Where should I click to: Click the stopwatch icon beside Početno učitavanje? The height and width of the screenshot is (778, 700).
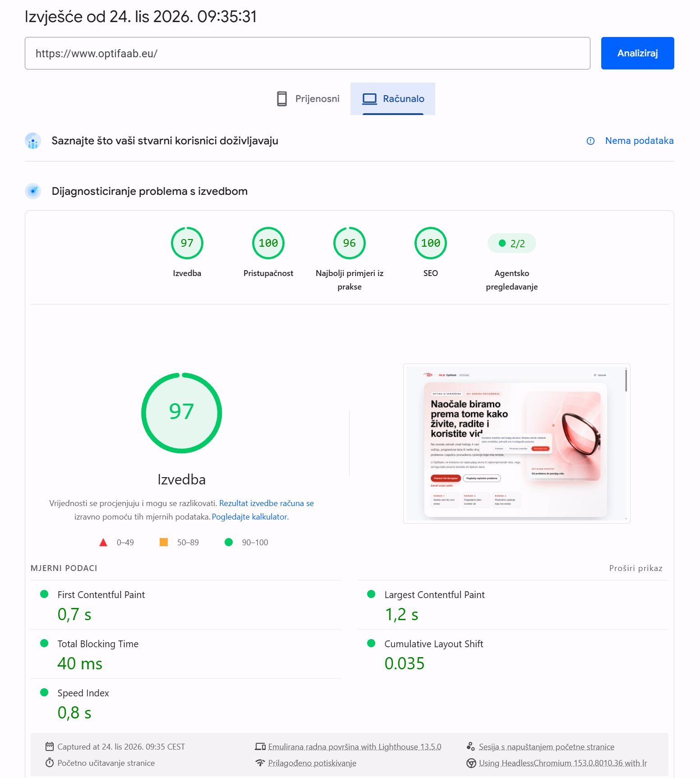coord(50,763)
